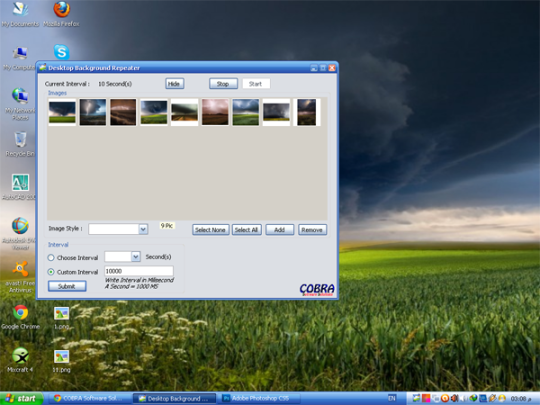Select the Choose Interval radio button
The image size is (540, 405).
(x=51, y=258)
